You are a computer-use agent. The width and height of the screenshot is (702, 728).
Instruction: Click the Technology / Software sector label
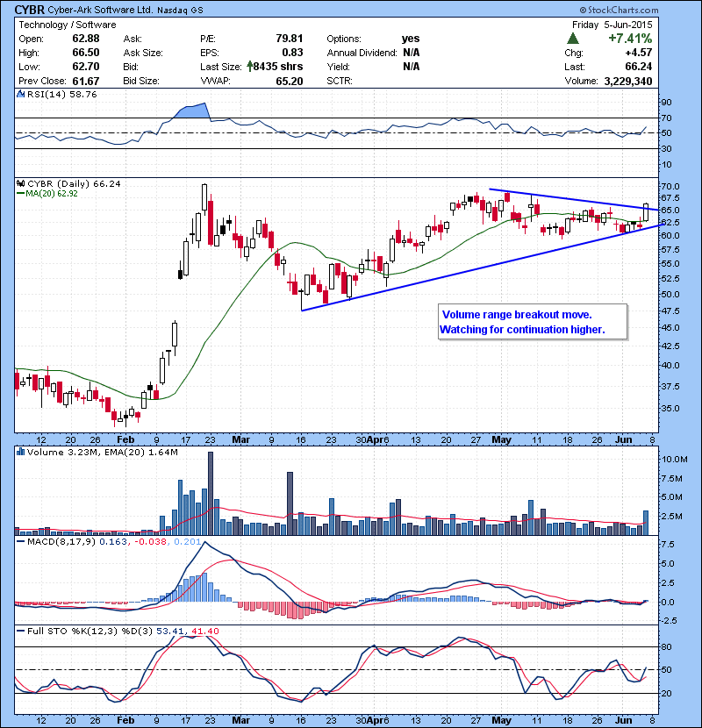(68, 25)
